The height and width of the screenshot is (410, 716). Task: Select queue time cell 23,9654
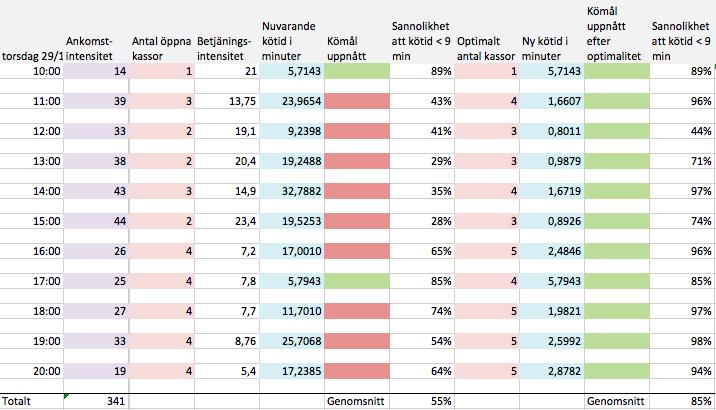[292, 101]
